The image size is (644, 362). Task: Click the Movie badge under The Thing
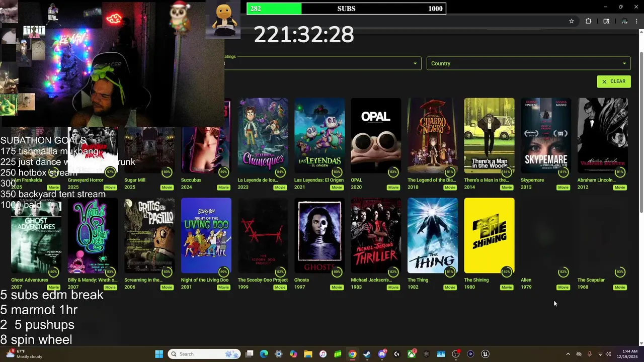(x=450, y=288)
